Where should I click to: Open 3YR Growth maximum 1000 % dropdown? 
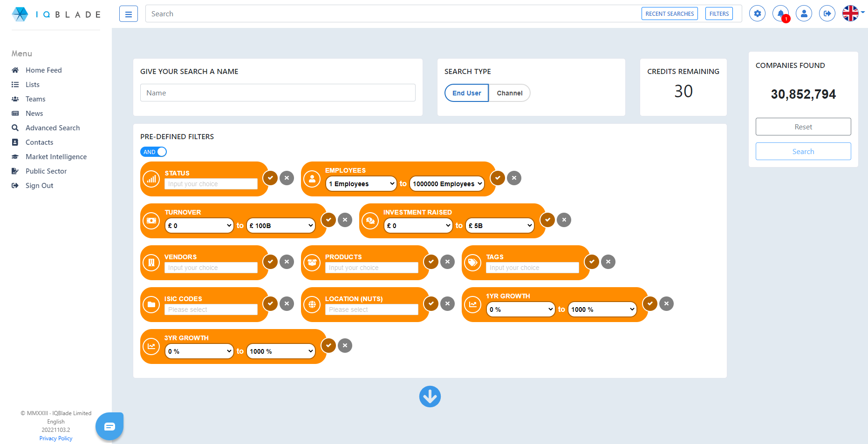click(x=281, y=351)
